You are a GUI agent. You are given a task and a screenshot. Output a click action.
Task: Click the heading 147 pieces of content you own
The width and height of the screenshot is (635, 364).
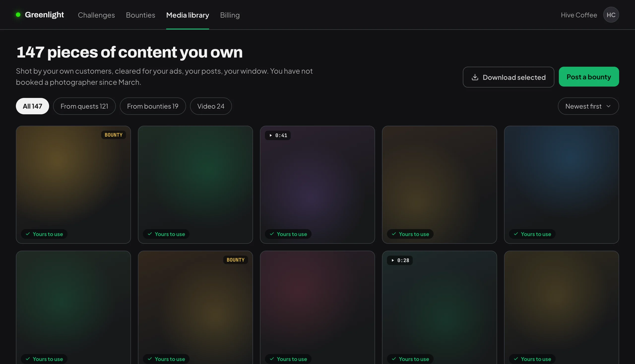point(129,52)
